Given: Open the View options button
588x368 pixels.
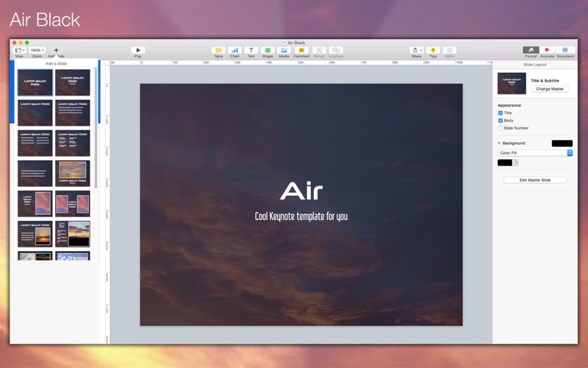Looking at the screenshot, I should pyautogui.click(x=19, y=50).
